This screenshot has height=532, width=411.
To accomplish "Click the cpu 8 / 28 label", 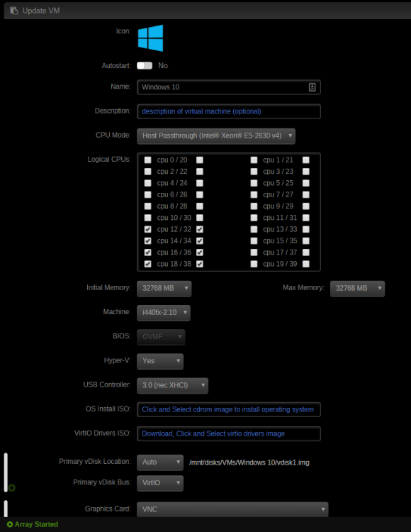I will (x=172, y=206).
